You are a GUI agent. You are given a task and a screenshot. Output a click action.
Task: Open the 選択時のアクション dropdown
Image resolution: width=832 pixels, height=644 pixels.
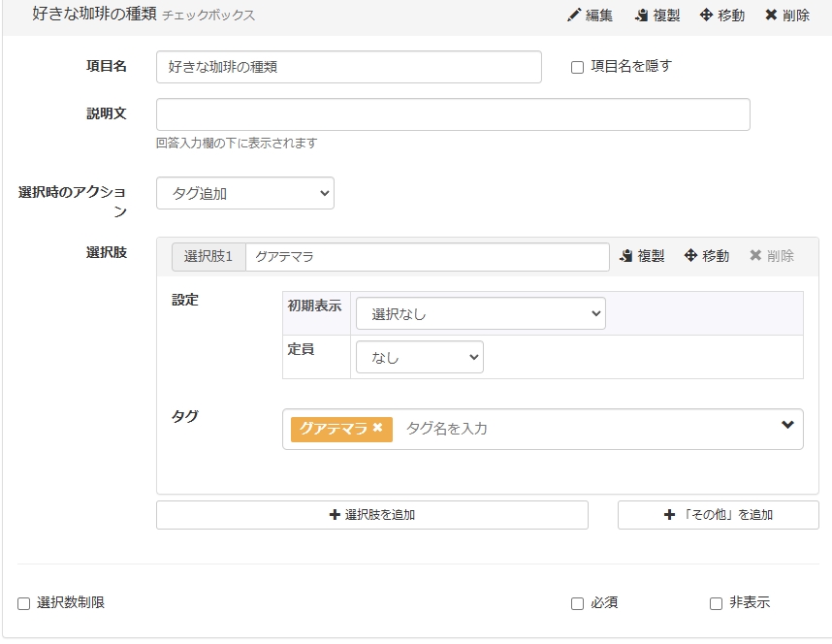(245, 193)
